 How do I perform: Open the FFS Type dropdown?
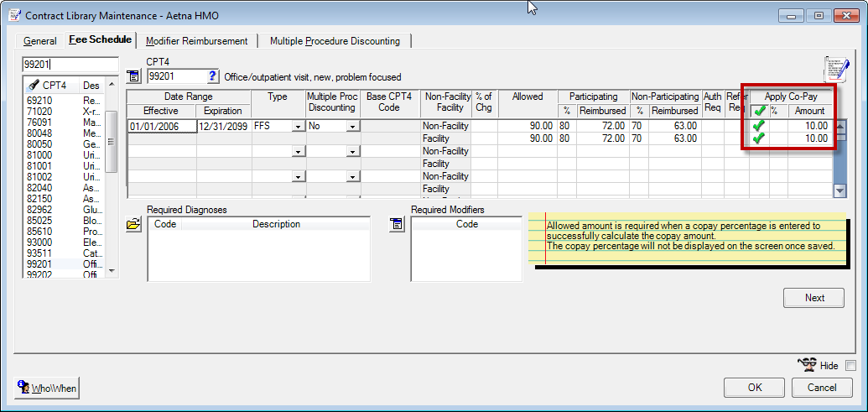[x=299, y=126]
